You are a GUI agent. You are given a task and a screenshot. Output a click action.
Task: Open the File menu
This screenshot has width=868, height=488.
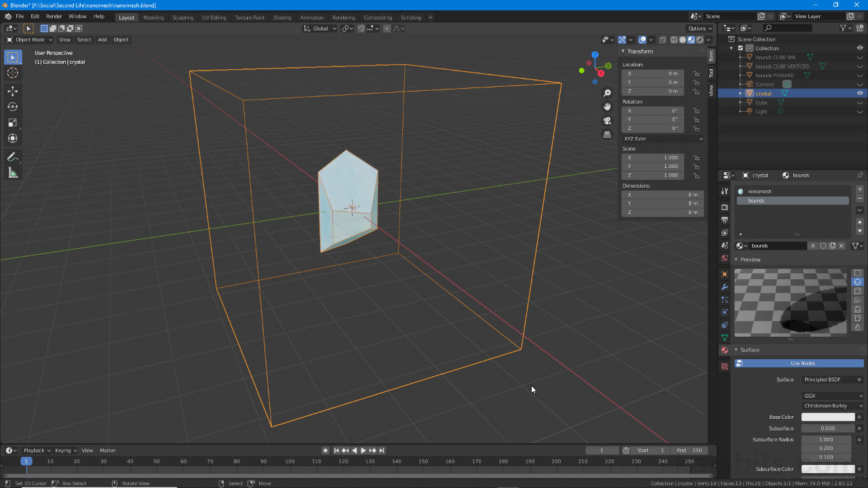pos(20,16)
